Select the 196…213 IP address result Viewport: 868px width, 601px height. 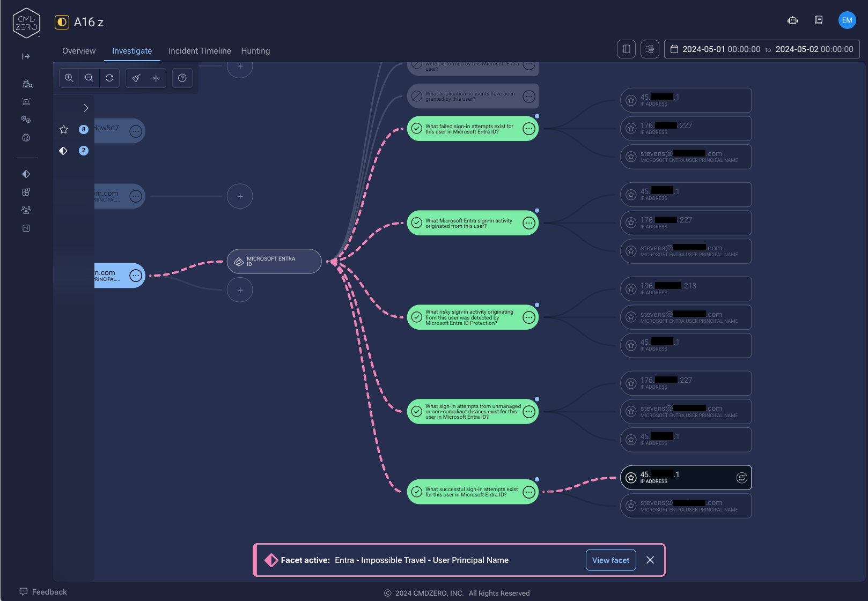(686, 289)
